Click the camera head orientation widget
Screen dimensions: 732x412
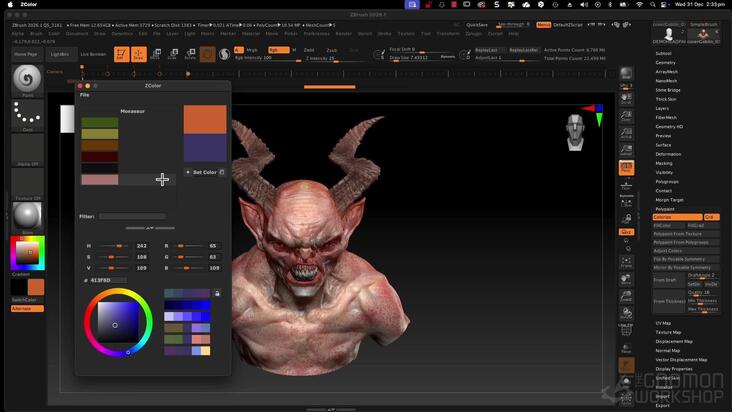pyautogui.click(x=575, y=133)
